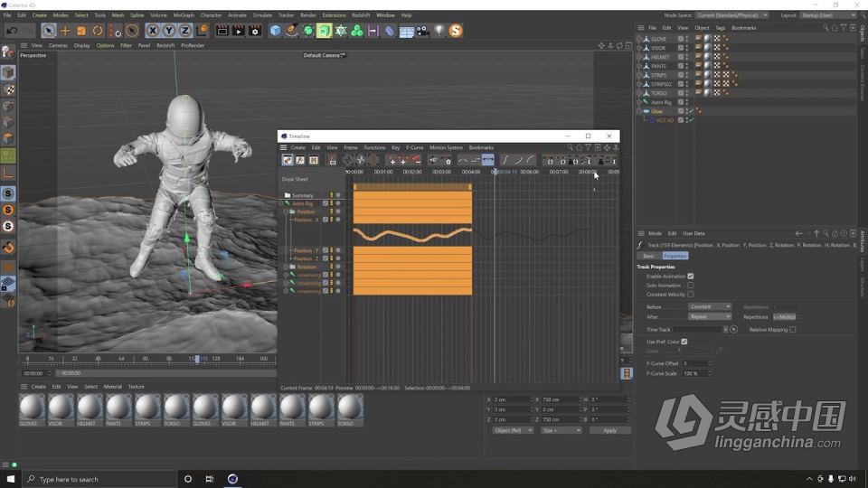
Task: Select the HELMET object in Object Manager
Action: click(660, 57)
